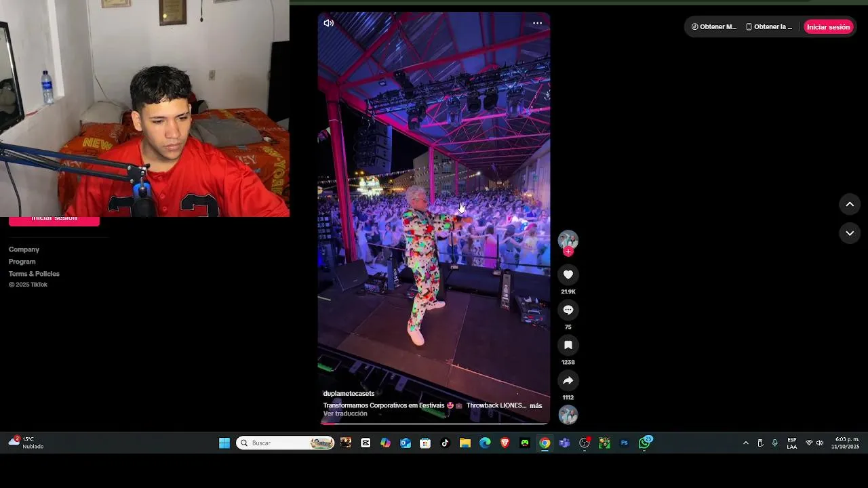The height and width of the screenshot is (488, 868).
Task: Open Photoshop from the taskbar
Action: click(624, 443)
